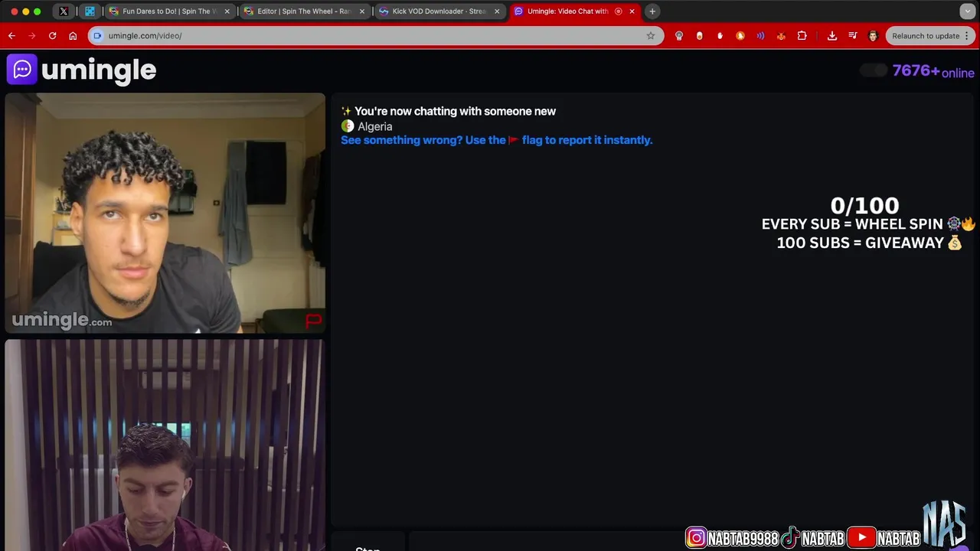Close the Umingle Video Chat tab

point(632,11)
